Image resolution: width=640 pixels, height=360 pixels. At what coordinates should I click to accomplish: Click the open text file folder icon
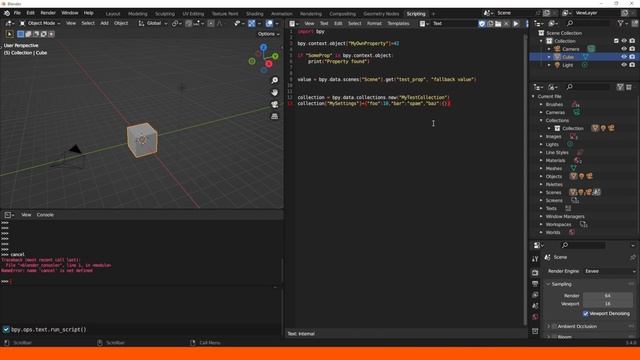click(498, 24)
